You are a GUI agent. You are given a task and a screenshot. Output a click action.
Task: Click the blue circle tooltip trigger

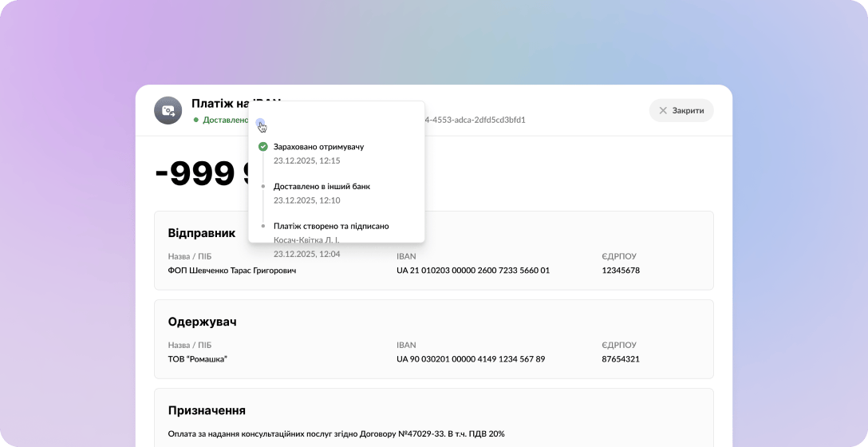tap(260, 123)
